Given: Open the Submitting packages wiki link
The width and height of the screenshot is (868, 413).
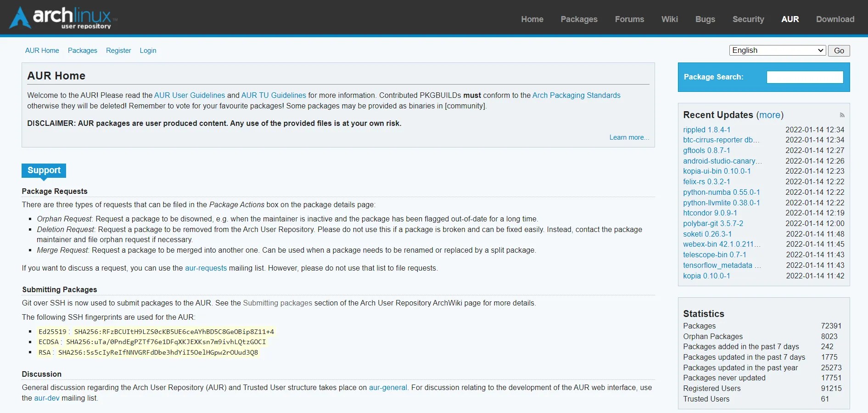Looking at the screenshot, I should [x=278, y=303].
